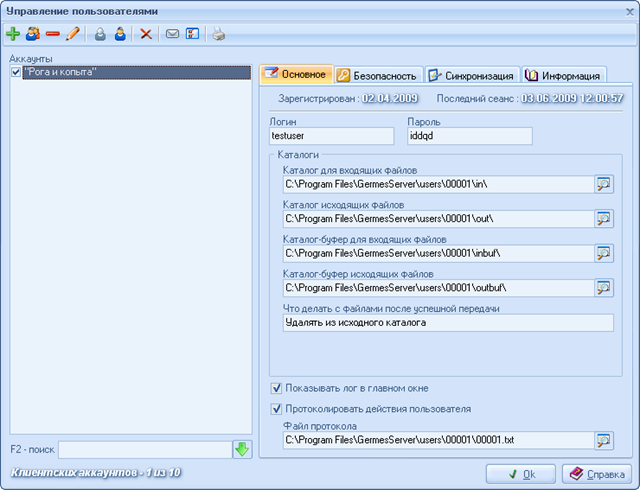640x490 pixels.
Task: Close the Управление пользователями window
Action: coord(630,12)
